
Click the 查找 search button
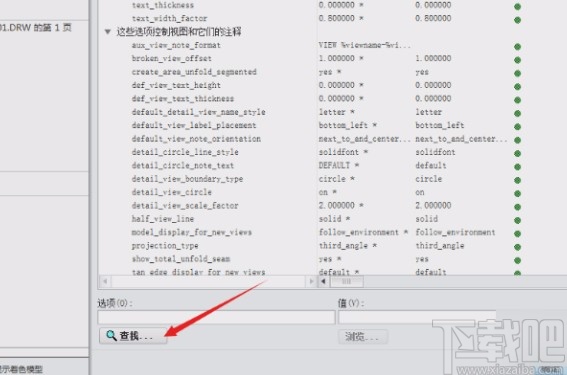click(x=133, y=336)
